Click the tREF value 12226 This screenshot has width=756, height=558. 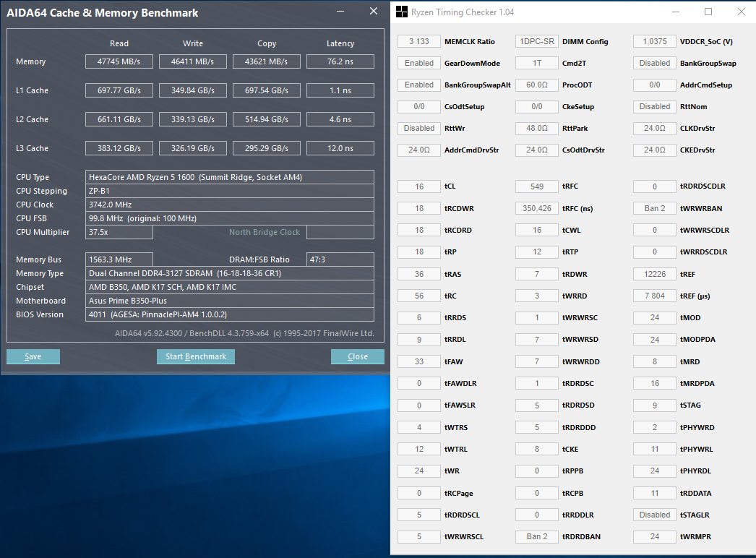pos(655,274)
